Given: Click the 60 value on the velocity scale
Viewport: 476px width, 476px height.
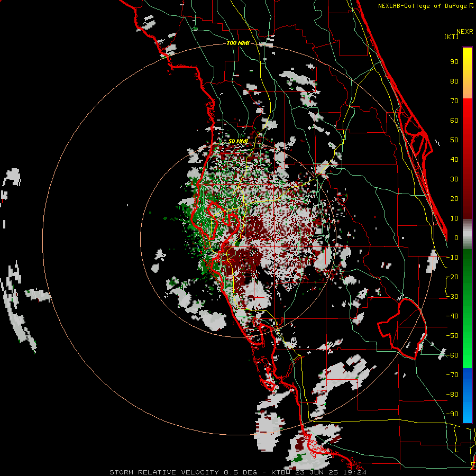Looking at the screenshot, I should (x=454, y=121).
